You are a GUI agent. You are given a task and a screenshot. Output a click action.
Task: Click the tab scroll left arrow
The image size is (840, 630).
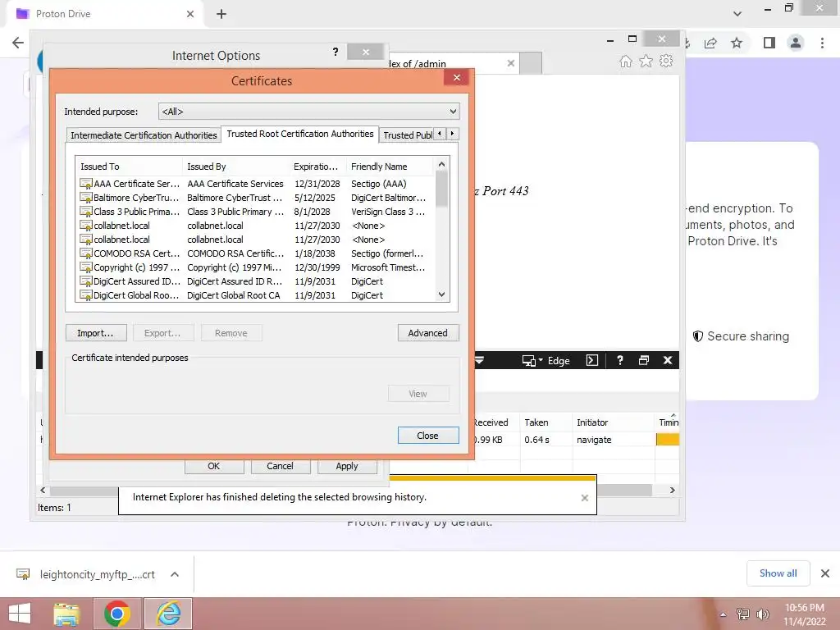440,134
